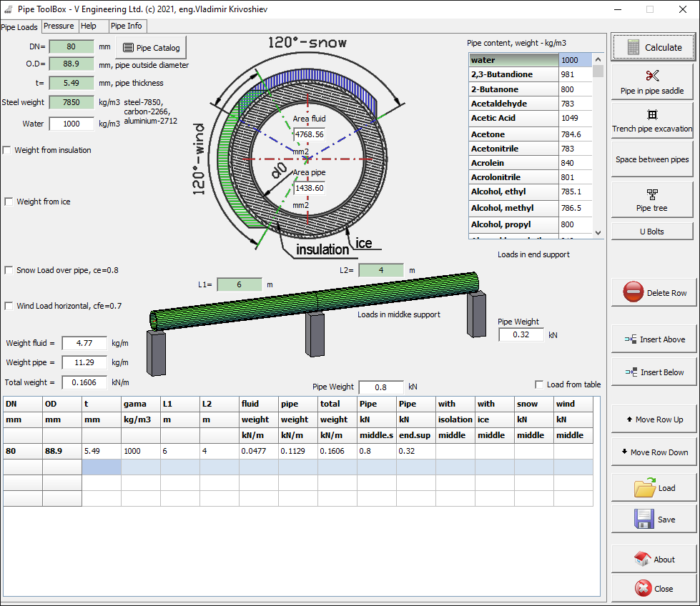The image size is (700, 606).
Task: Open the Pipe Info tab
Action: (x=127, y=26)
